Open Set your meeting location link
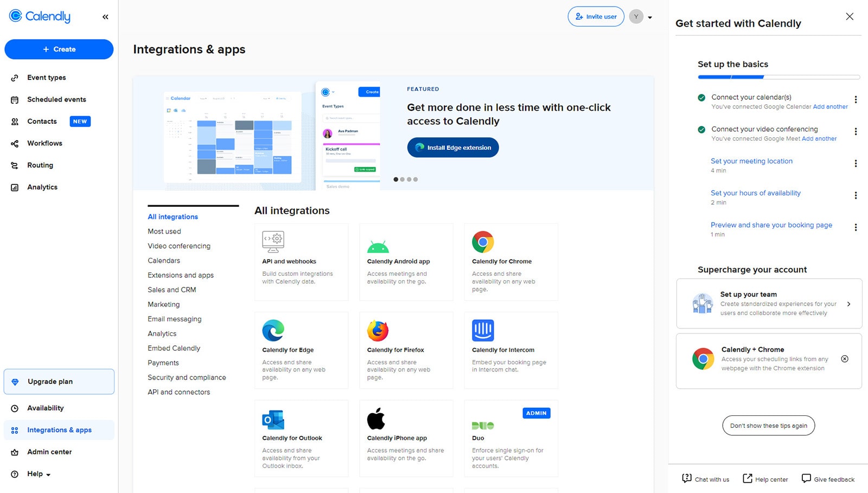Image resolution: width=868 pixels, height=493 pixels. point(751,161)
